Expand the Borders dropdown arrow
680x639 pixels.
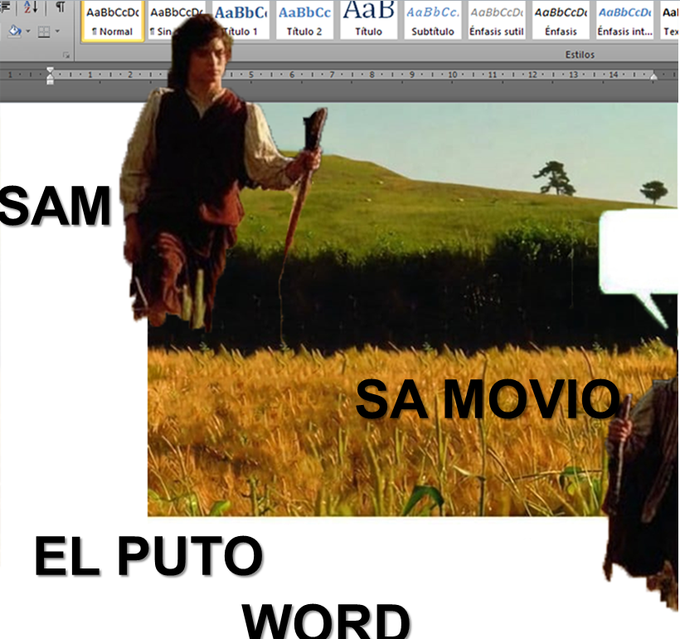click(57, 31)
